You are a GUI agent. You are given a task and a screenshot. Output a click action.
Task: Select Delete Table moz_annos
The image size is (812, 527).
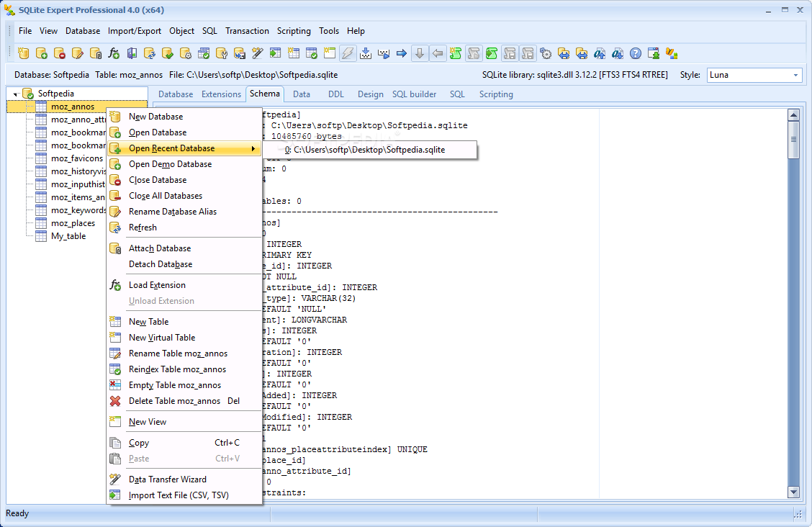point(184,401)
